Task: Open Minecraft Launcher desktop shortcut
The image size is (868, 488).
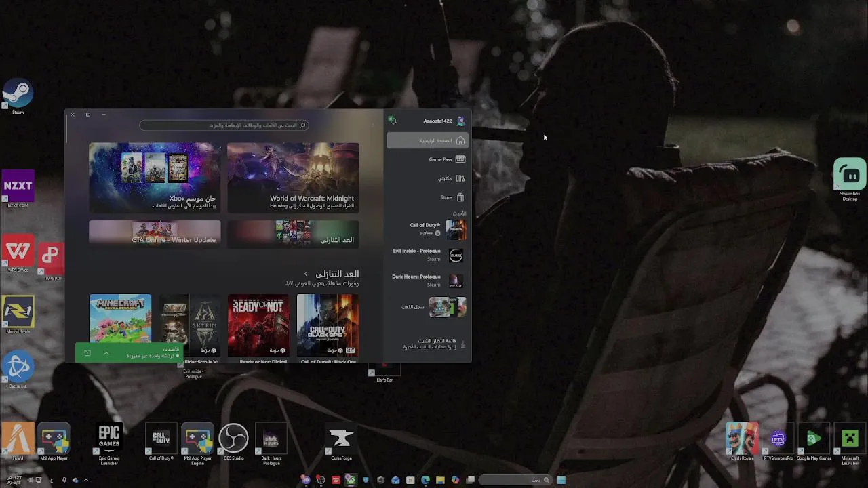Action: (x=850, y=444)
